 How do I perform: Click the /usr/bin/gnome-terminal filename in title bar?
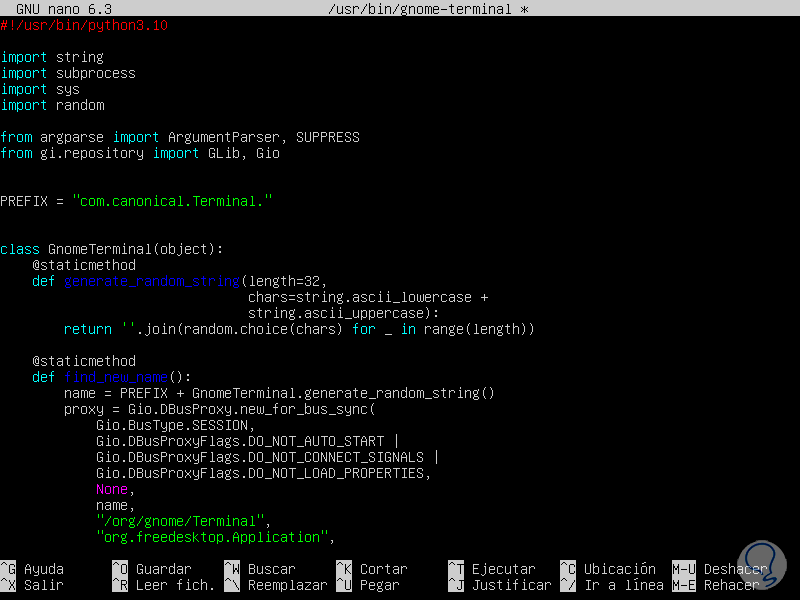click(420, 9)
